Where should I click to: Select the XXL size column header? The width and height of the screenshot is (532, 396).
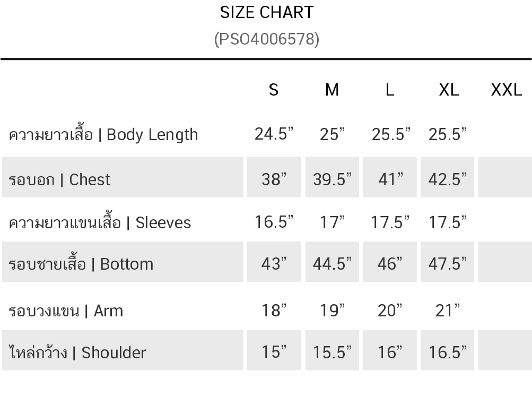coord(506,90)
